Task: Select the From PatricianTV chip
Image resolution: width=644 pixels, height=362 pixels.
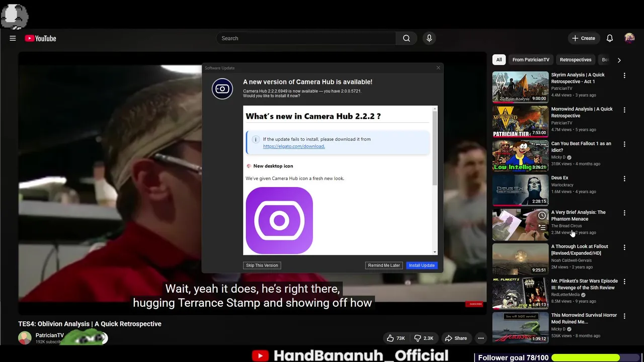Action: point(531,60)
